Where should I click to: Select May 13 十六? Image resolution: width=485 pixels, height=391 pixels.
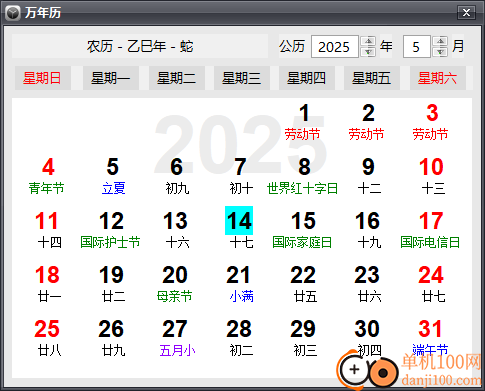tap(177, 230)
